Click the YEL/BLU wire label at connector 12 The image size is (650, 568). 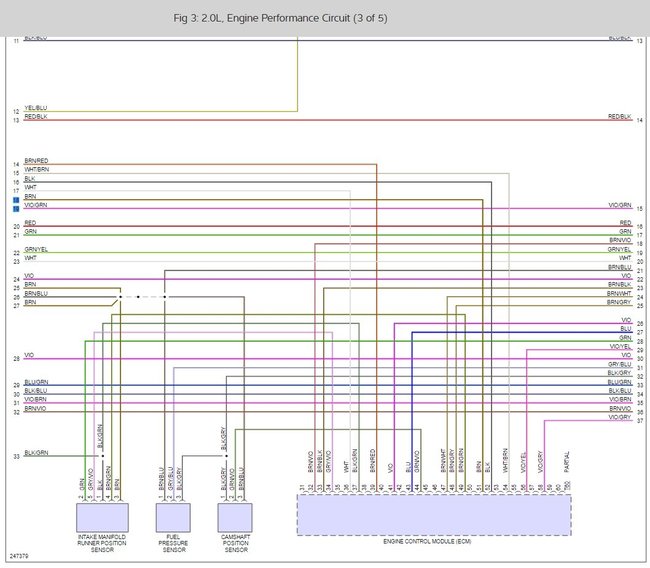36,108
